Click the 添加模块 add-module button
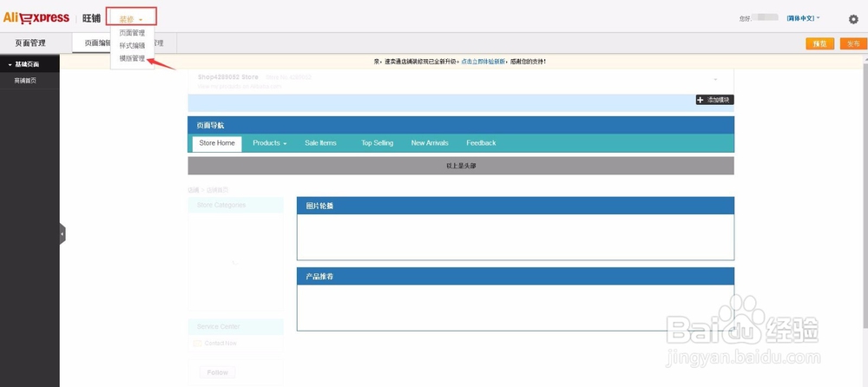 coord(714,100)
